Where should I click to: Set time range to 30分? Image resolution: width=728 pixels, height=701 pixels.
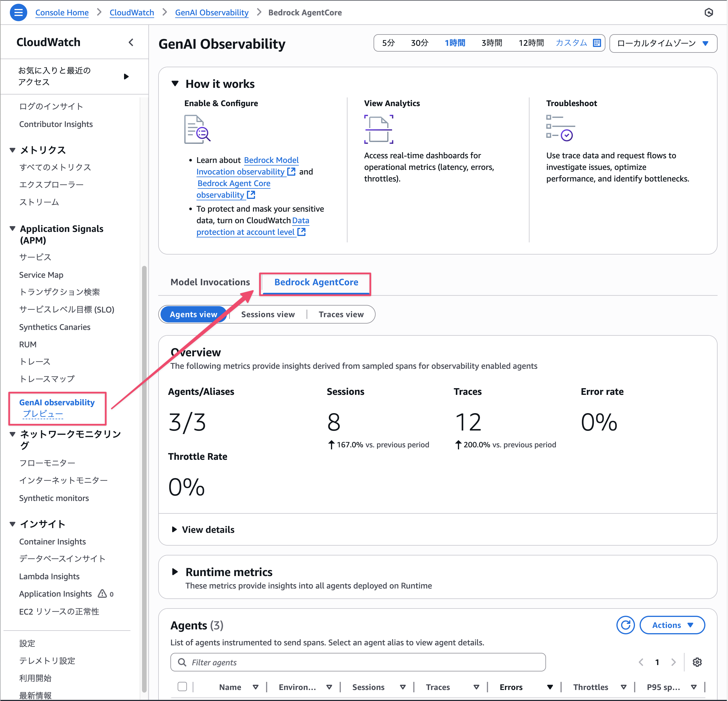tap(419, 43)
